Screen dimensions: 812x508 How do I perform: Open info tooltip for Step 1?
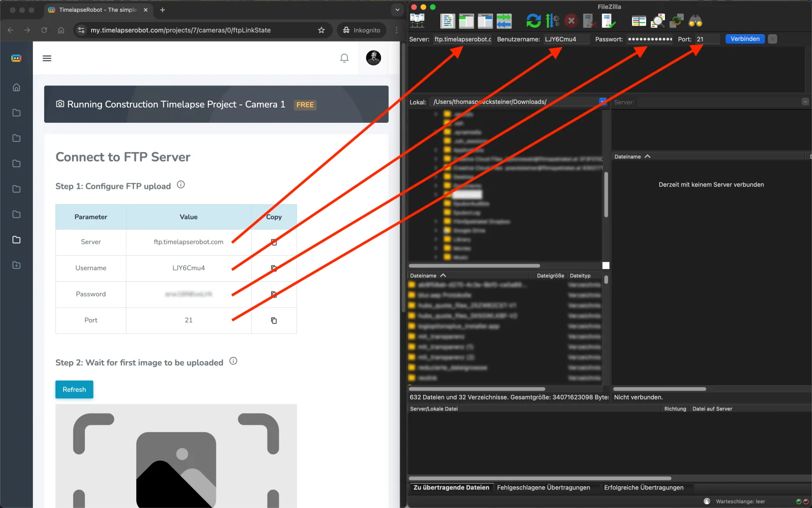coord(181,184)
